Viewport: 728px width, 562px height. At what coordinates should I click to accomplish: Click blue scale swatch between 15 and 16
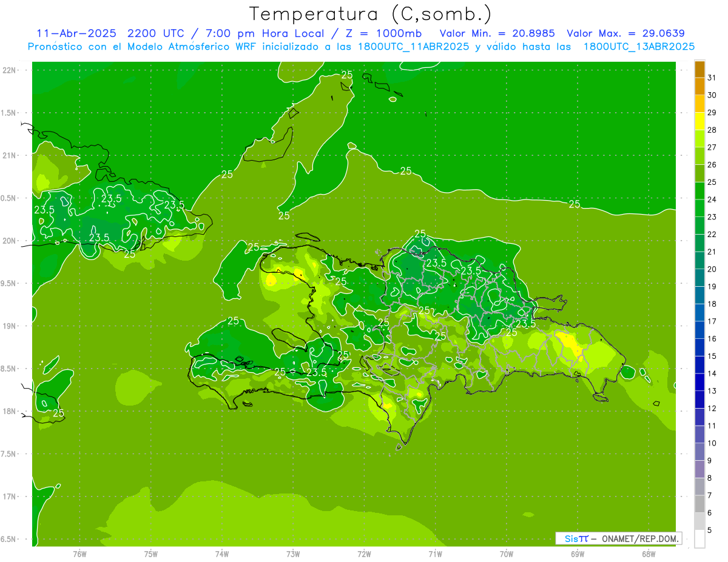point(699,347)
